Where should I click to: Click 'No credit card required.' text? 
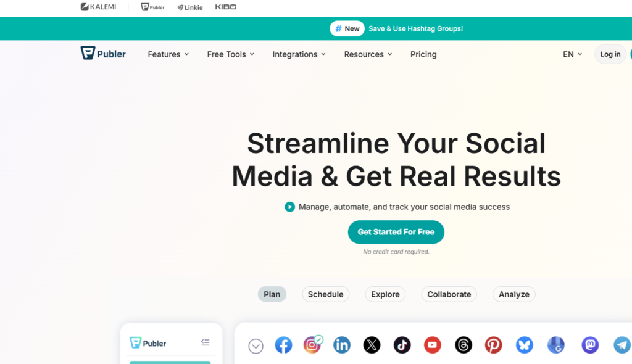[396, 252]
